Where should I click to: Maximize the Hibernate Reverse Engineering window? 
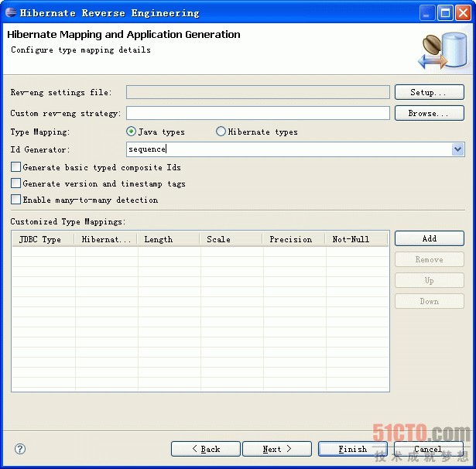pos(445,13)
